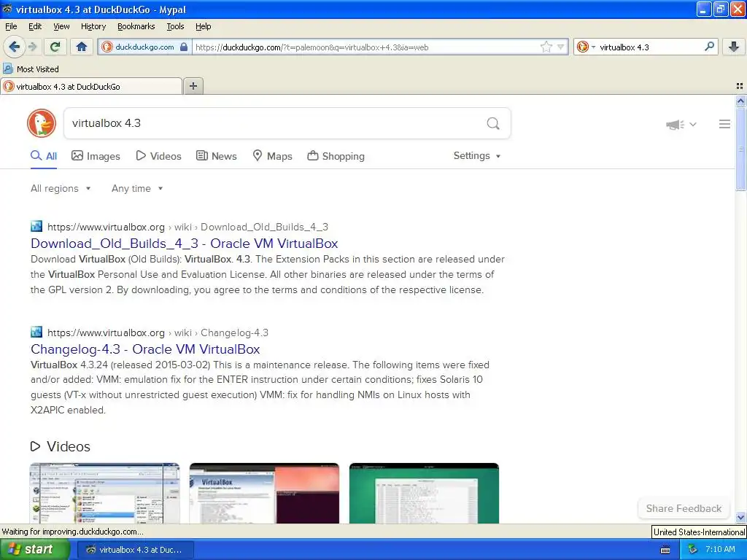Screen dimensions: 747x560
Task: Select the Mypal taskbar button
Action: (x=135, y=550)
